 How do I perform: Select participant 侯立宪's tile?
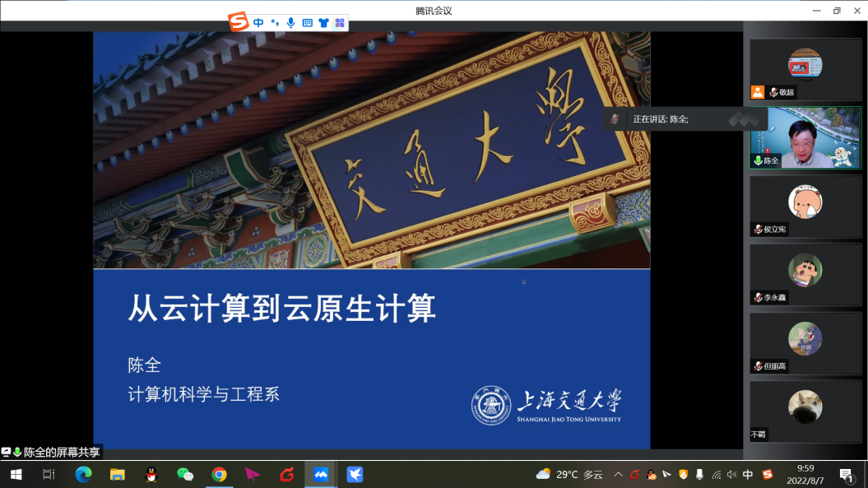[x=805, y=206]
